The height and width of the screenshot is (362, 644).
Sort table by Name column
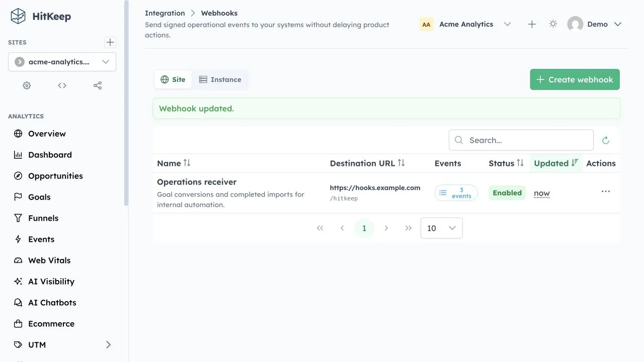coord(174,163)
